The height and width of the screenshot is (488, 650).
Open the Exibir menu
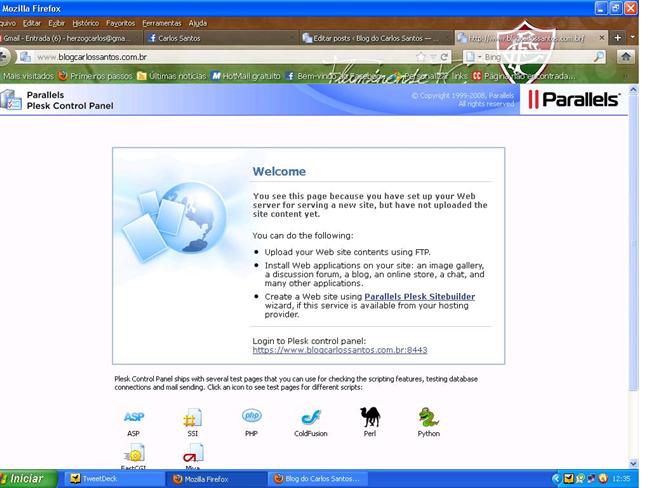pos(56,23)
